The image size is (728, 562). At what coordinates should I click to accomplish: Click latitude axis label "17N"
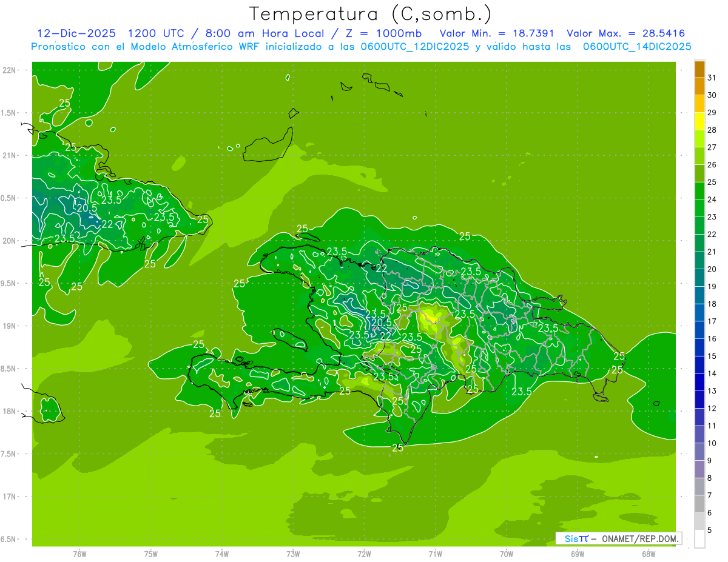tap(10, 497)
